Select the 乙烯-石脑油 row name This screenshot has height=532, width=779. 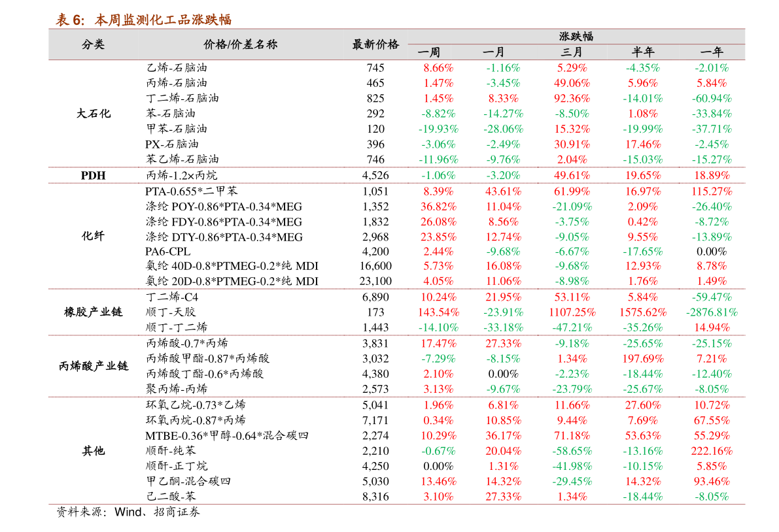(177, 68)
